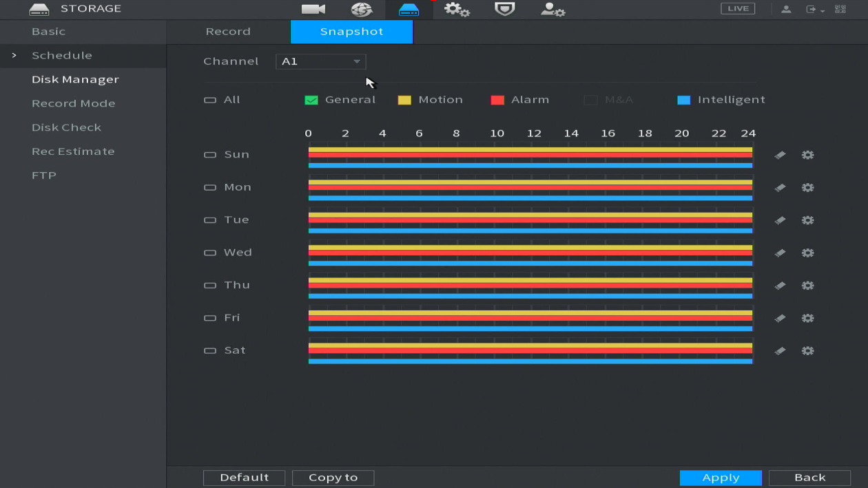Open period settings gear for Sat
The height and width of the screenshot is (488, 868).
(807, 351)
